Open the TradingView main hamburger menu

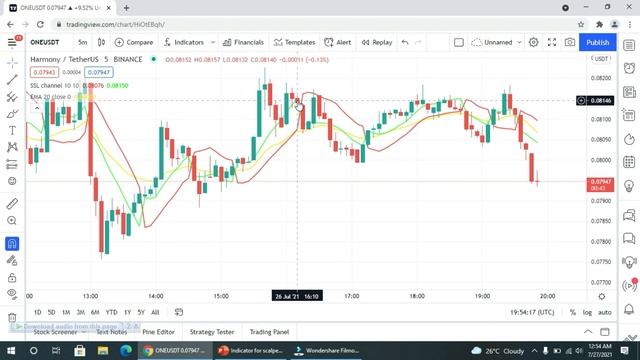click(12, 42)
